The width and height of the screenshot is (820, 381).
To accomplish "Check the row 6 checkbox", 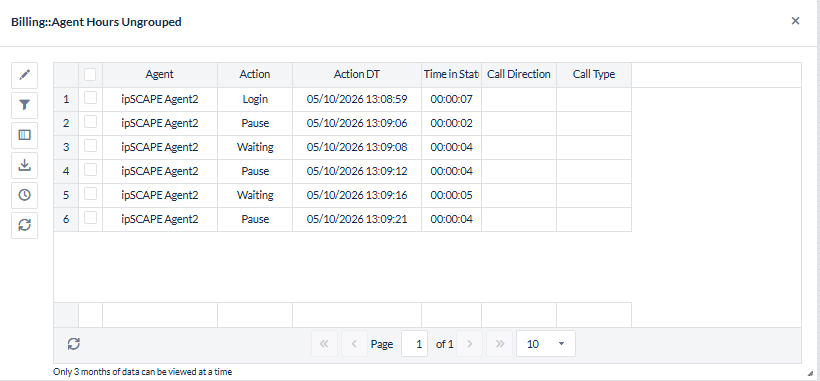I will click(x=90, y=218).
